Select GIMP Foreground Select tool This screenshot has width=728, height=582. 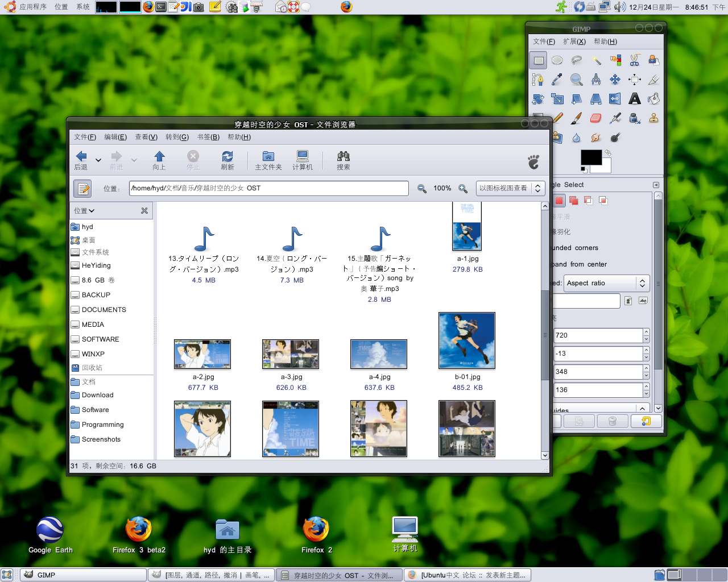point(654,60)
